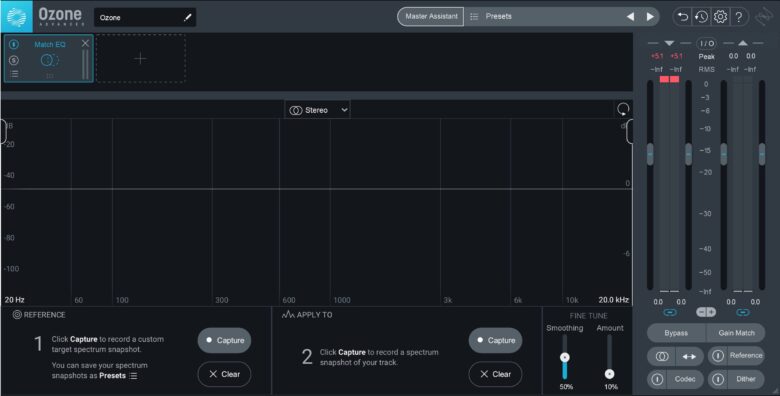This screenshot has width=780, height=396.
Task: Click the RMS meter label
Action: (x=706, y=70)
